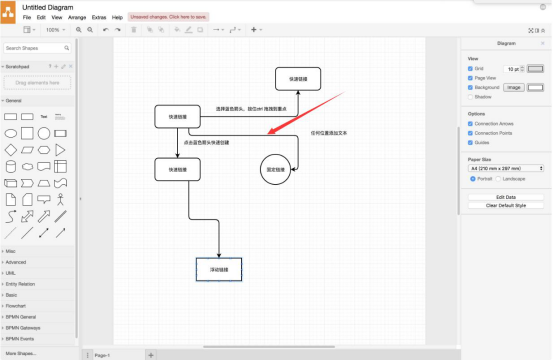Toggle fullscreen mode icon
The image size is (553, 361).
pyautogui.click(x=530, y=31)
